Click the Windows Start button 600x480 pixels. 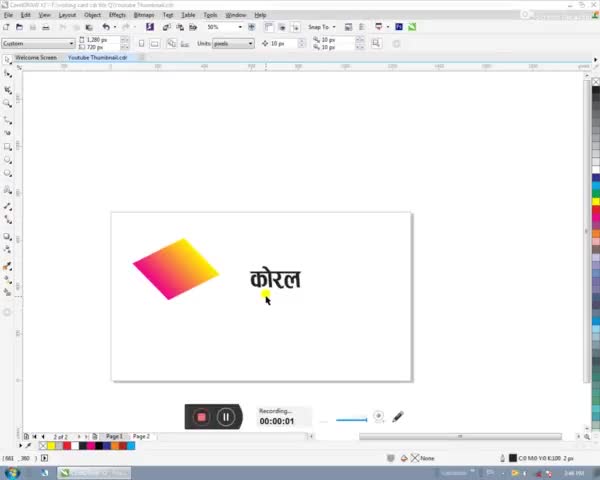(12, 472)
